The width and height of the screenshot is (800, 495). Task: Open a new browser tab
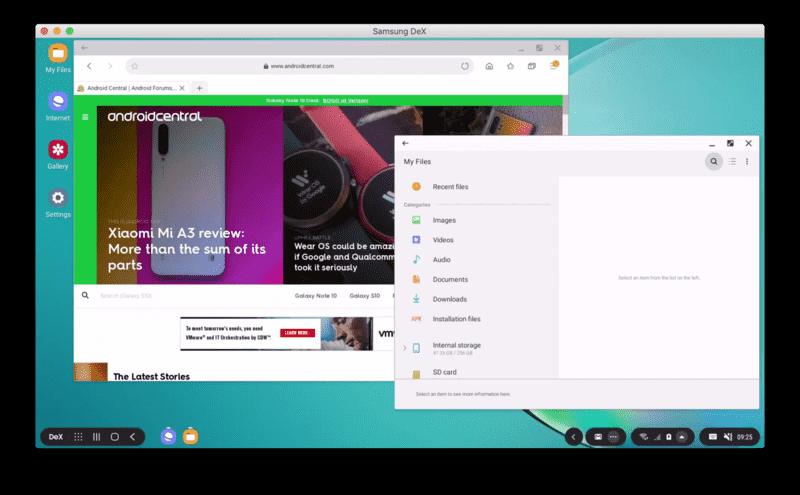coord(199,88)
